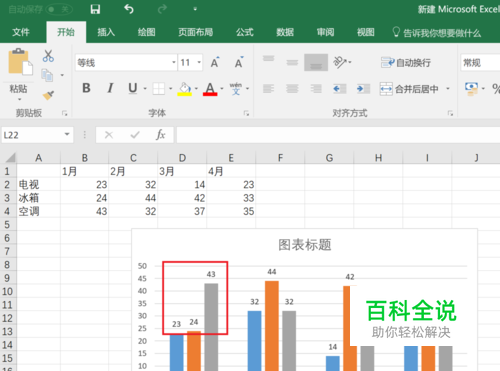Click the Increase Font Size icon
The image size is (500, 371).
pyautogui.click(x=215, y=62)
